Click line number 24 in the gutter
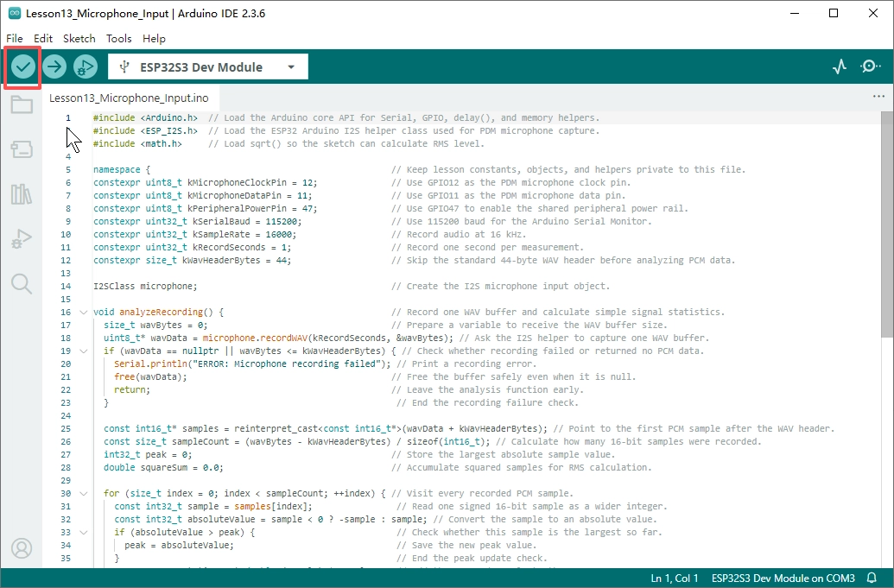This screenshot has height=588, width=894. [x=66, y=416]
